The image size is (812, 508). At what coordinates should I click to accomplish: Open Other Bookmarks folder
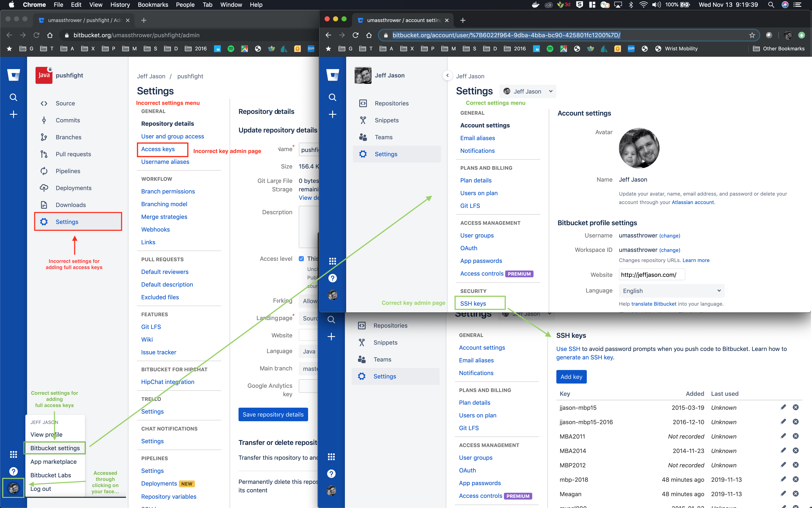[778, 49]
